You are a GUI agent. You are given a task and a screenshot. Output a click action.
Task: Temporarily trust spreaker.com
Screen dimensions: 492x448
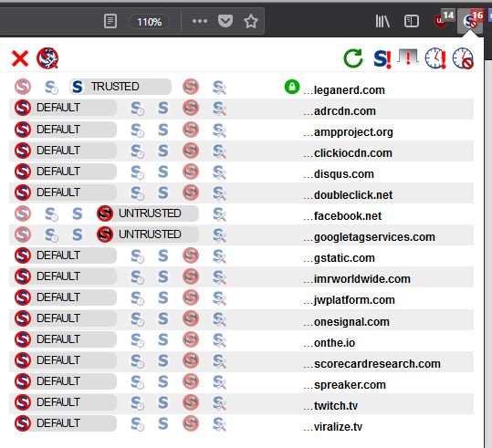tap(138, 382)
